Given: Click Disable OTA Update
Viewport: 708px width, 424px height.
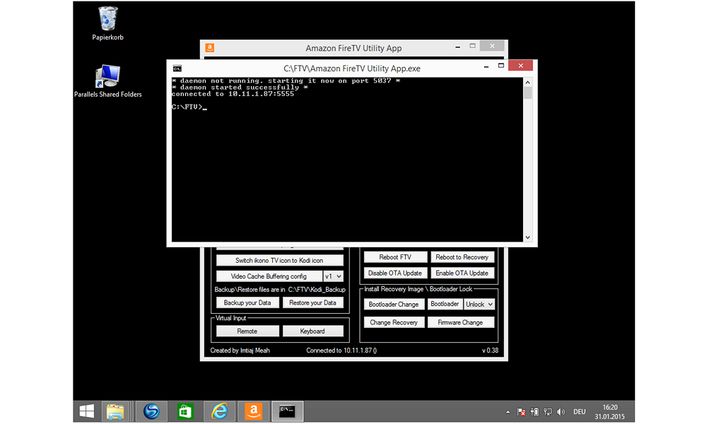Looking at the screenshot, I should tap(395, 273).
